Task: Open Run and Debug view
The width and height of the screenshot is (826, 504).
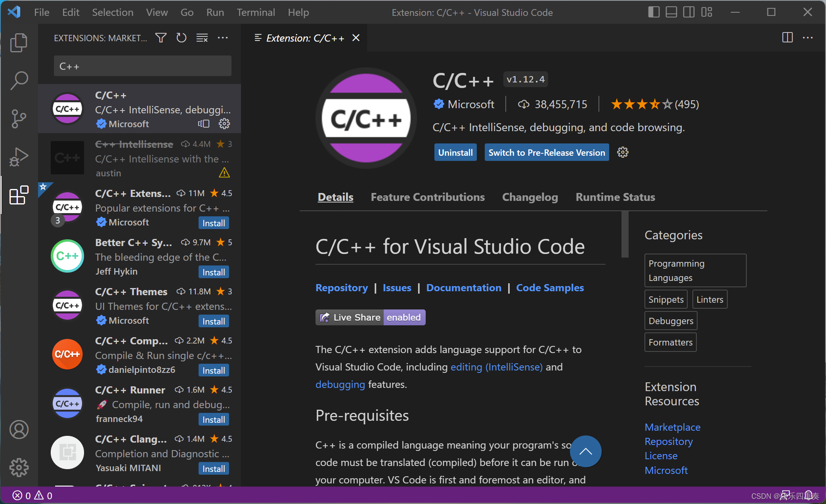Action: [19, 157]
